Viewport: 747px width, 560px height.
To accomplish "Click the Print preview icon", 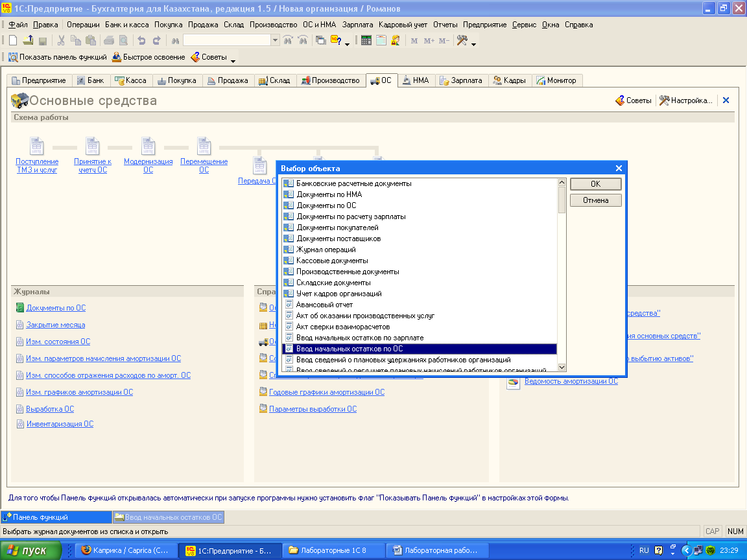I will tap(123, 41).
